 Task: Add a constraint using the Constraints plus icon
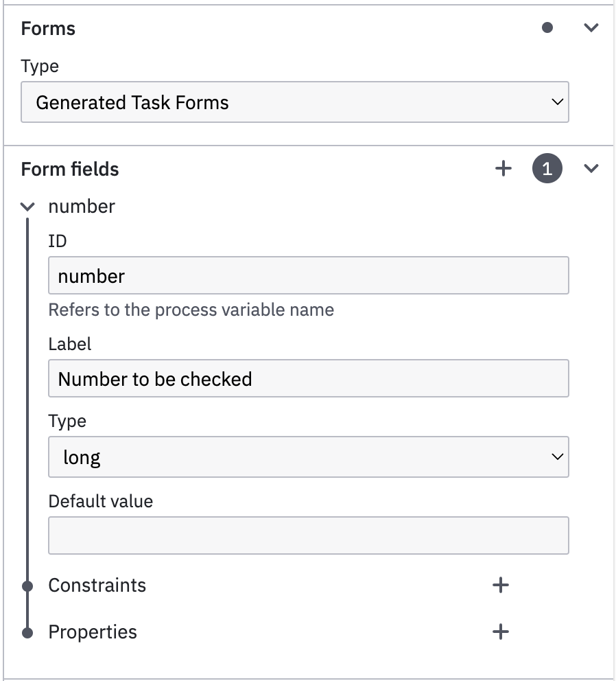[501, 585]
